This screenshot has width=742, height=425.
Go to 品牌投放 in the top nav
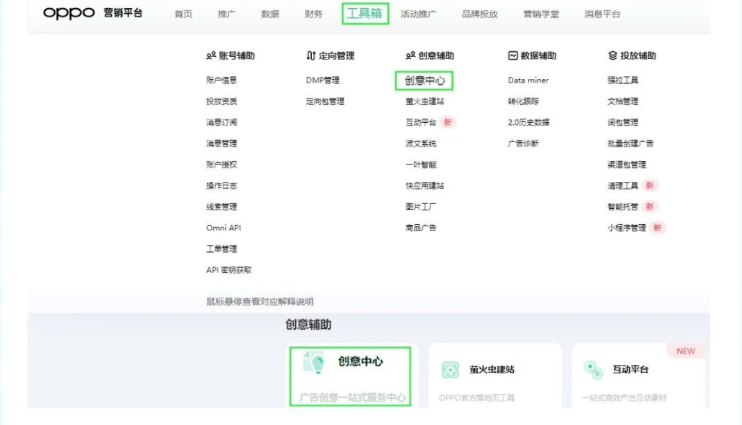tap(480, 14)
